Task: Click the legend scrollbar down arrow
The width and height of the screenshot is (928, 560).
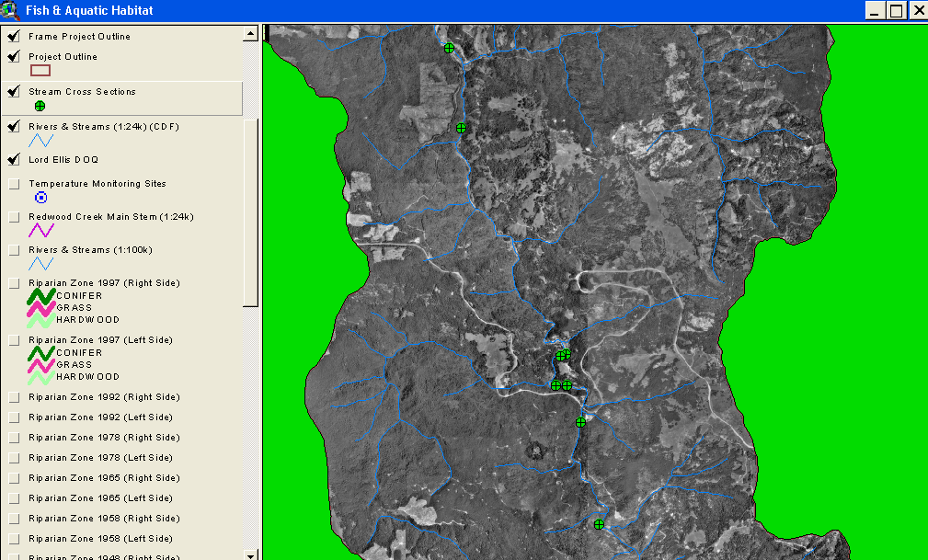Action: coord(250,555)
